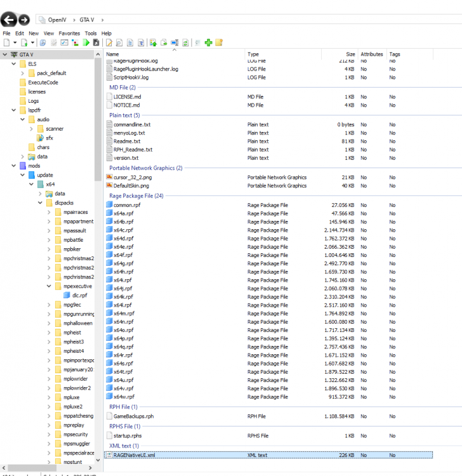Click the checklist options toolbar icon

click(64, 43)
